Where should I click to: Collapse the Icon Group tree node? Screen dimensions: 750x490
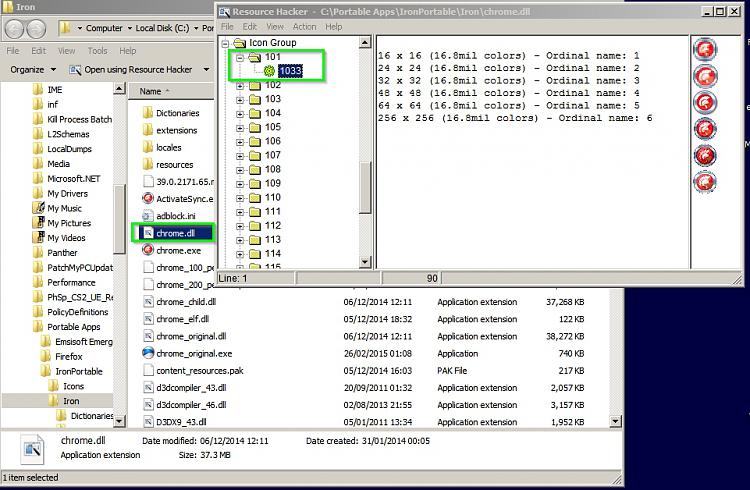pos(225,44)
